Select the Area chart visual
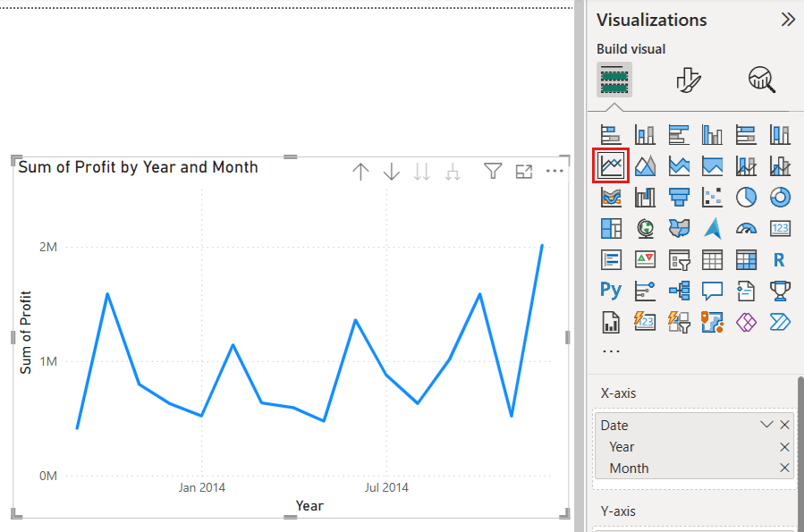 645,166
